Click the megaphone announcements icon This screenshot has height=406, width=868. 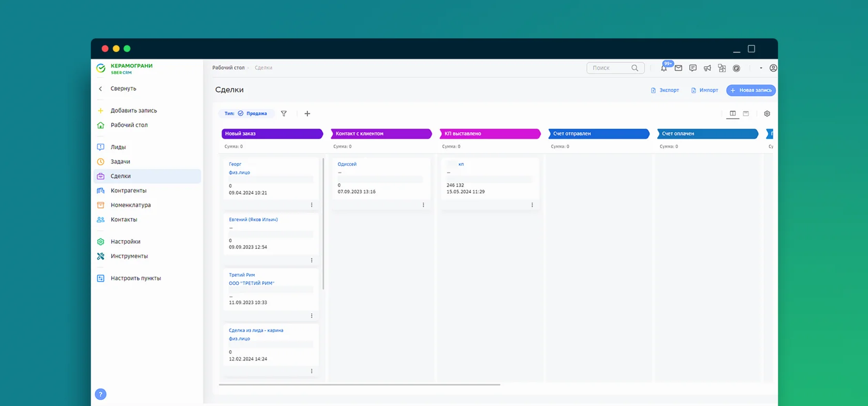click(707, 68)
